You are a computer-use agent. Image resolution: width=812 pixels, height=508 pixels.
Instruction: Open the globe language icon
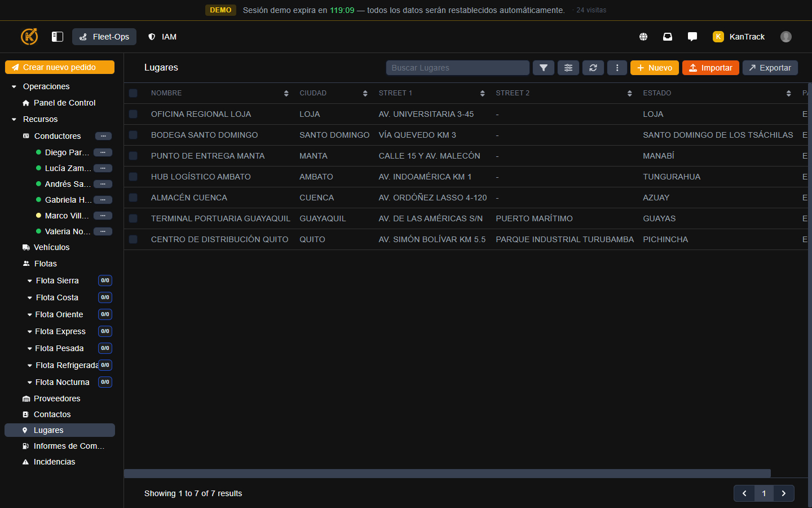[643, 37]
